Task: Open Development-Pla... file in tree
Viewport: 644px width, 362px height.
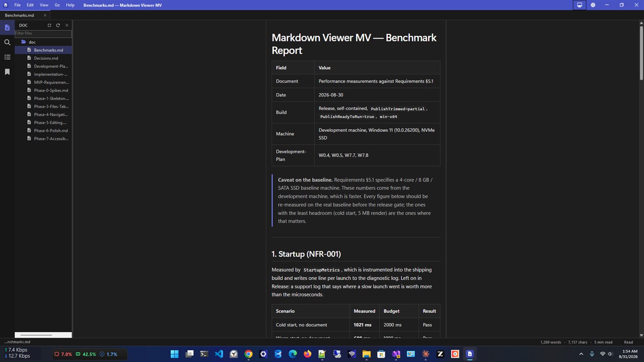Action: [x=43, y=66]
